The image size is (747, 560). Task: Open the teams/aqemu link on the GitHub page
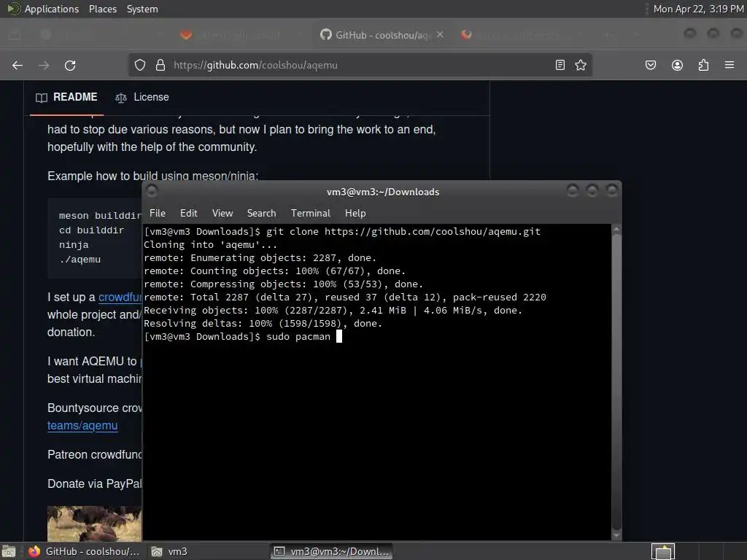click(x=82, y=426)
